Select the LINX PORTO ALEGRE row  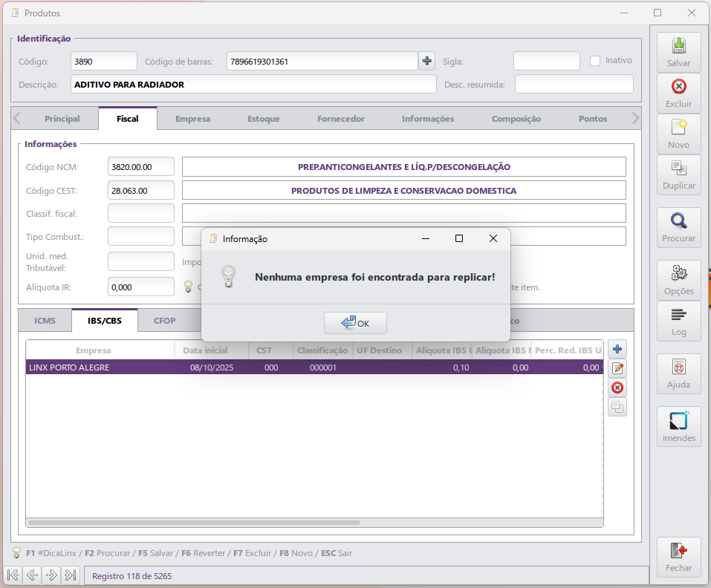click(x=314, y=367)
